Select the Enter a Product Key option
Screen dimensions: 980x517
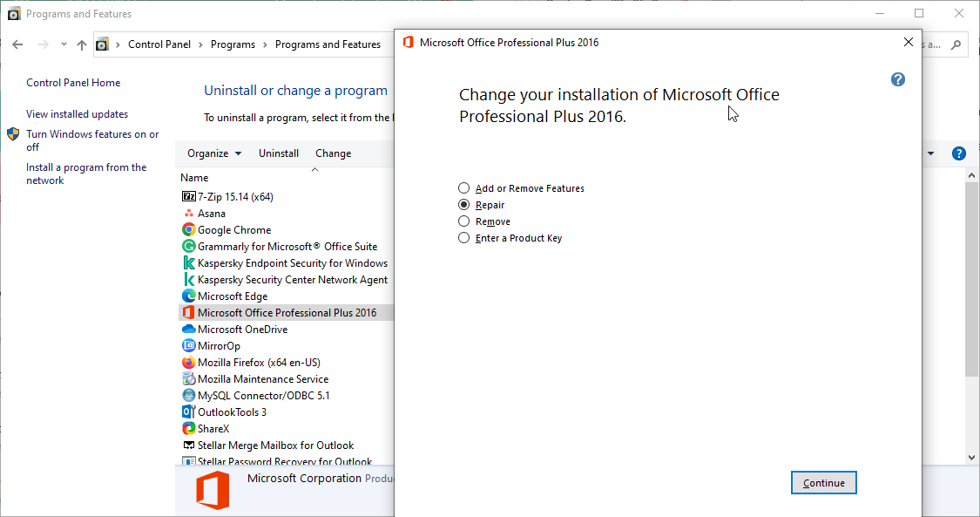463,237
